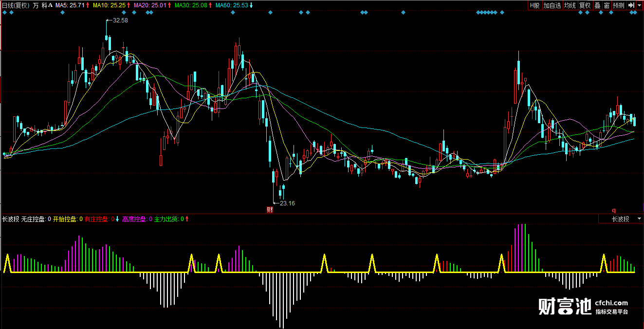Jump to latest bar using end-arrow icon

pos(631,5)
